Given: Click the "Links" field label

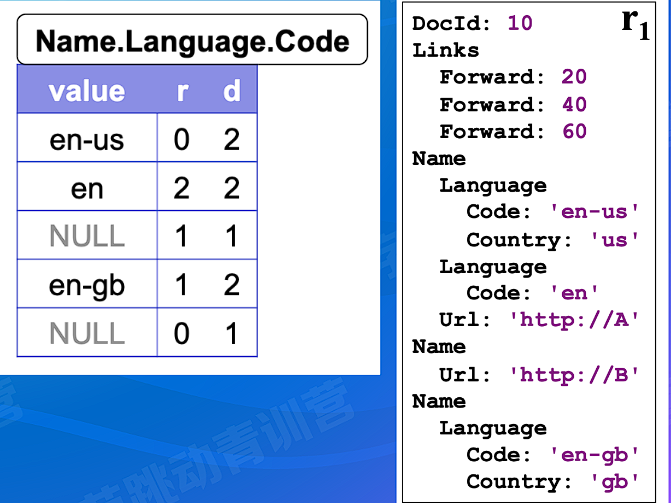Looking at the screenshot, I should [x=445, y=51].
